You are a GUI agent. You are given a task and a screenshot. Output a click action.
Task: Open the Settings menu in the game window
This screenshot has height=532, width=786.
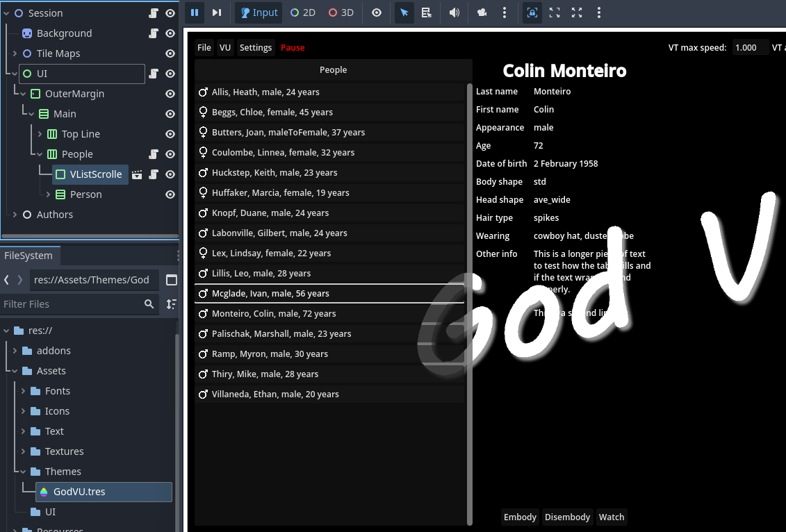[255, 47]
